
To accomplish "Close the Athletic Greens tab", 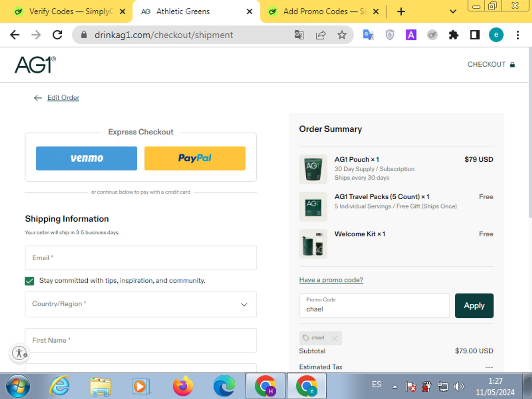I will click(250, 12).
